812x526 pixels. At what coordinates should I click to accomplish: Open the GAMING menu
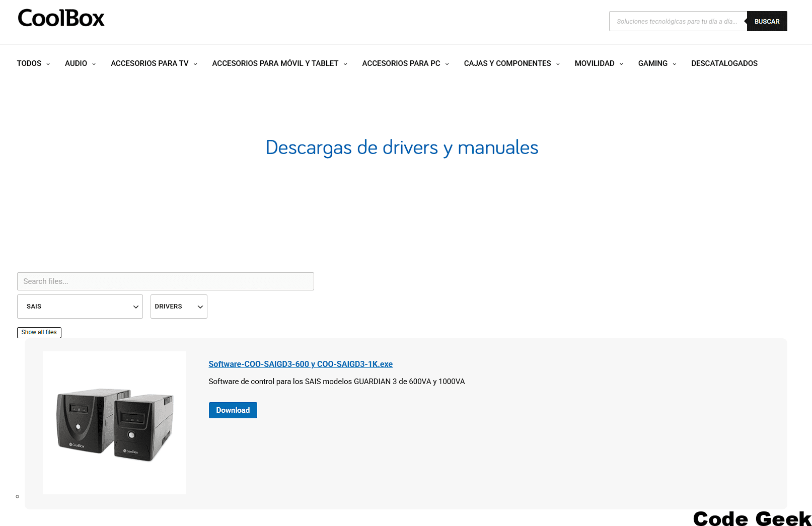click(653, 63)
